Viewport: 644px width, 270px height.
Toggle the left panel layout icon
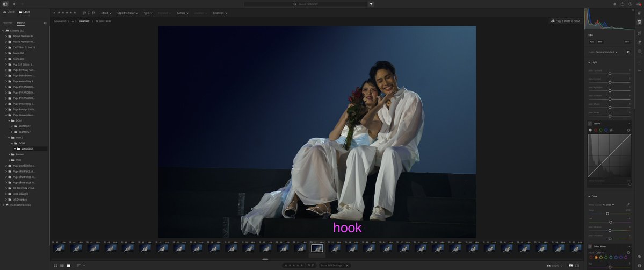5,4
